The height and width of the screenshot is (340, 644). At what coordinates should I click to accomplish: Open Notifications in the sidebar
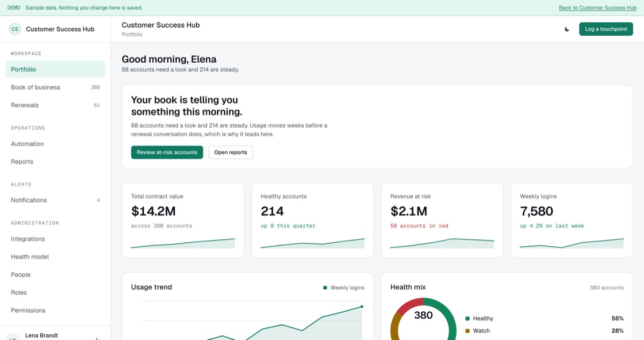(55, 200)
